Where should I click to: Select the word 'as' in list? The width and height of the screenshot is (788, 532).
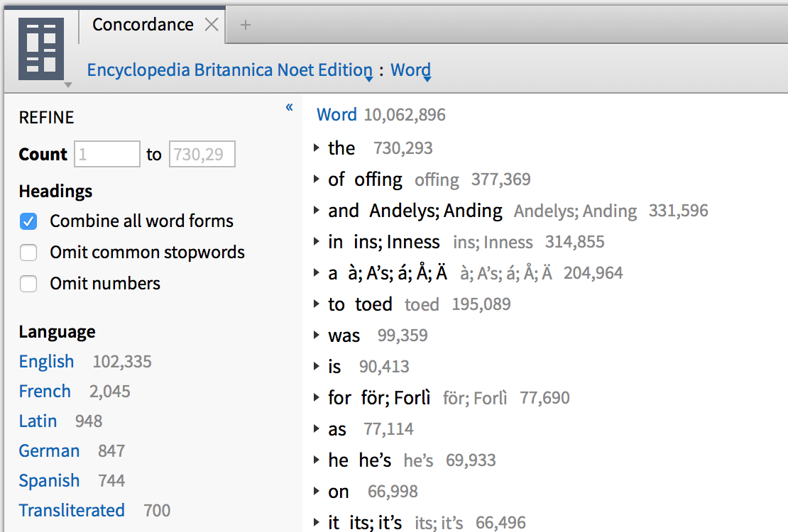click(x=337, y=429)
